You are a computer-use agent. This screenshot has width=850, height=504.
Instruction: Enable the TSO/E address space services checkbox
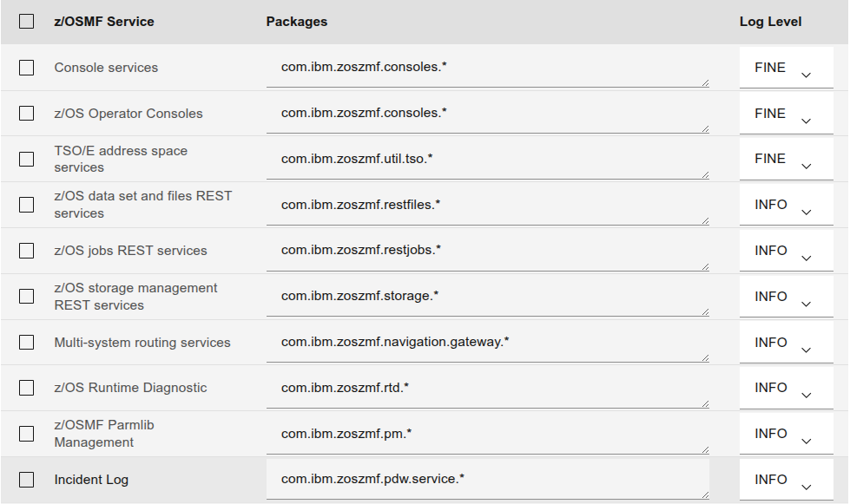click(x=26, y=159)
